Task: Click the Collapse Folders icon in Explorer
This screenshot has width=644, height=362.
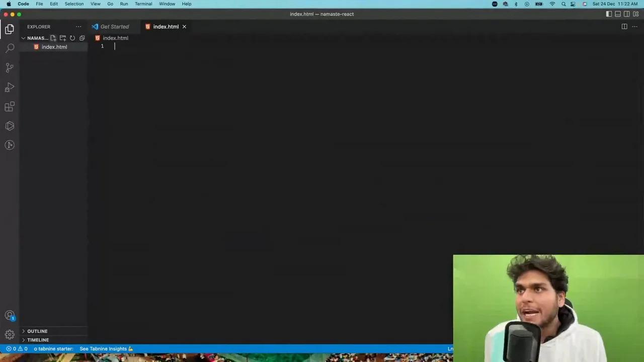Action: (82, 38)
